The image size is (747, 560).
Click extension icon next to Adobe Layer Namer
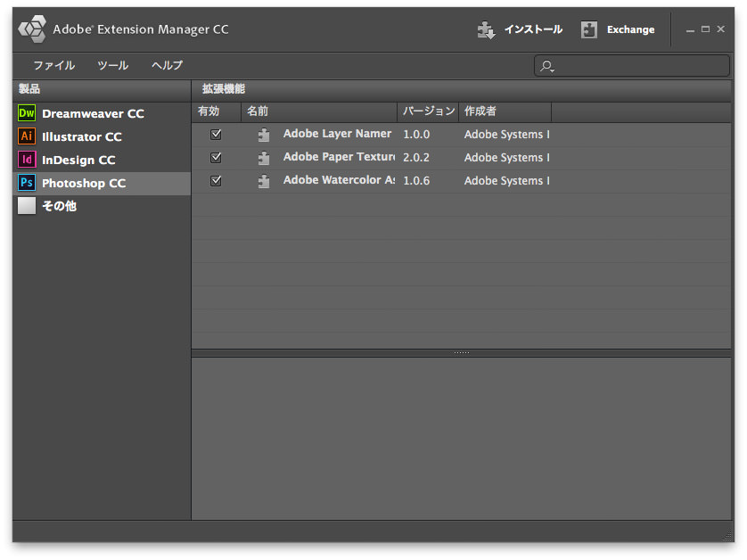[x=264, y=135]
